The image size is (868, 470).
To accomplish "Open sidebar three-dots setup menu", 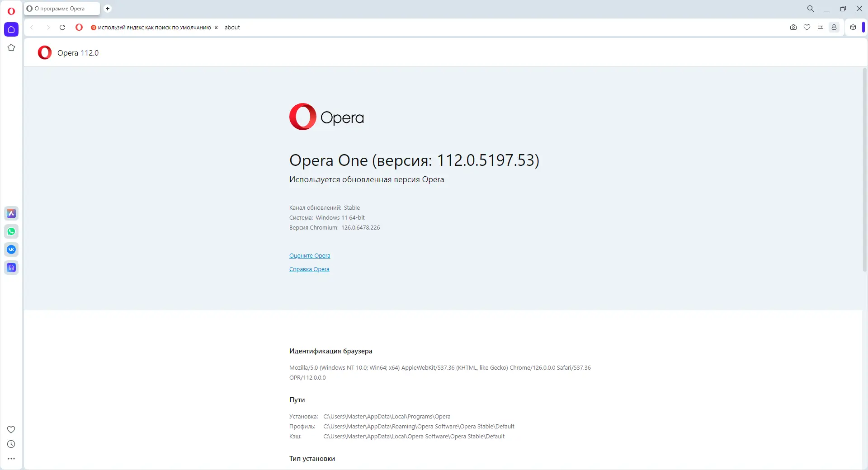I will 11,459.
